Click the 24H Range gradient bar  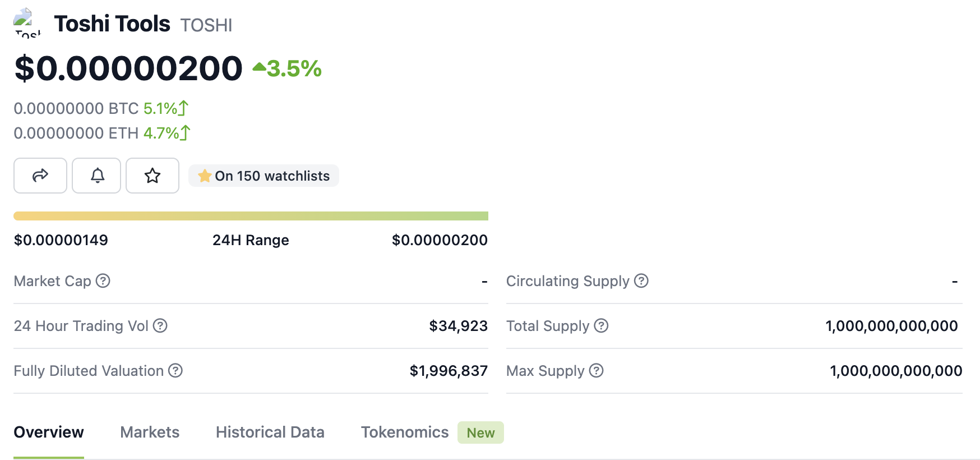251,216
